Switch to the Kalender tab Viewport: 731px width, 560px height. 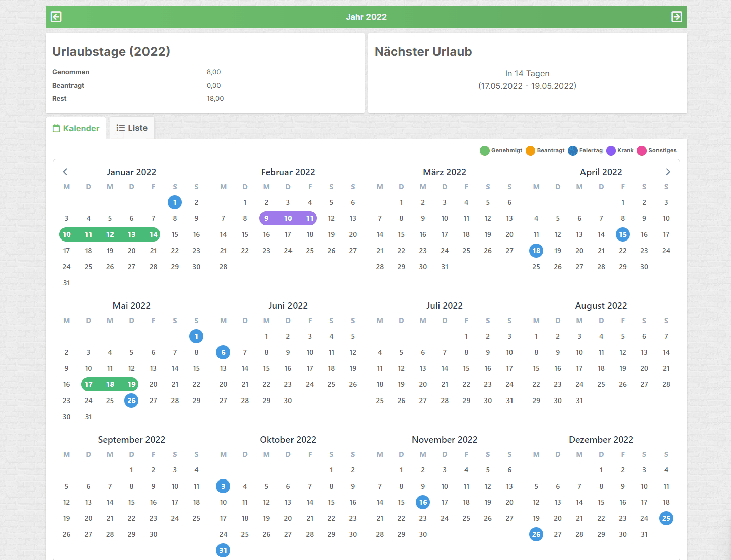click(77, 128)
